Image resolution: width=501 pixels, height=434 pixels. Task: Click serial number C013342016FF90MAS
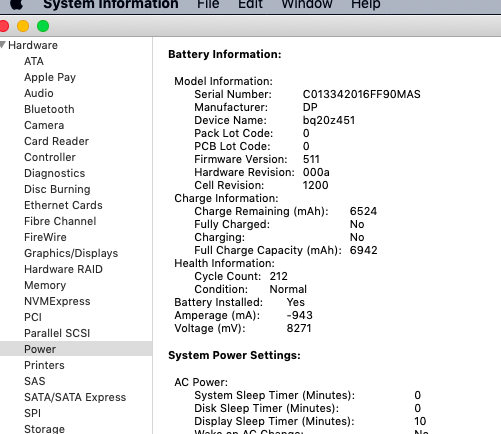tap(361, 94)
